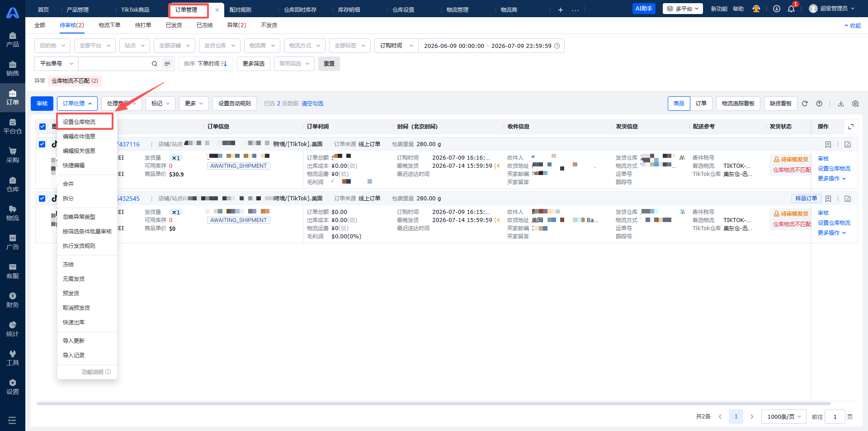Open the 工具 sidebar section

(x=13, y=358)
